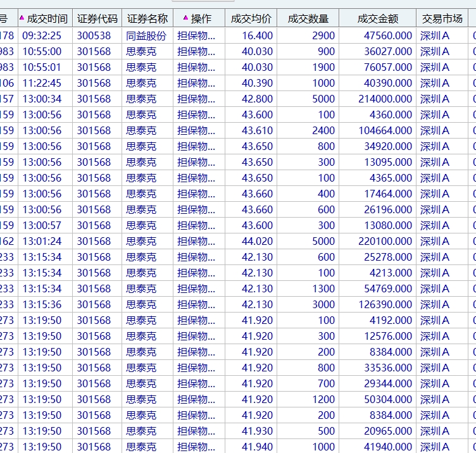Screen dimensions: 476x453
Task: Click the 成交均价 column header
Action: [251, 19]
